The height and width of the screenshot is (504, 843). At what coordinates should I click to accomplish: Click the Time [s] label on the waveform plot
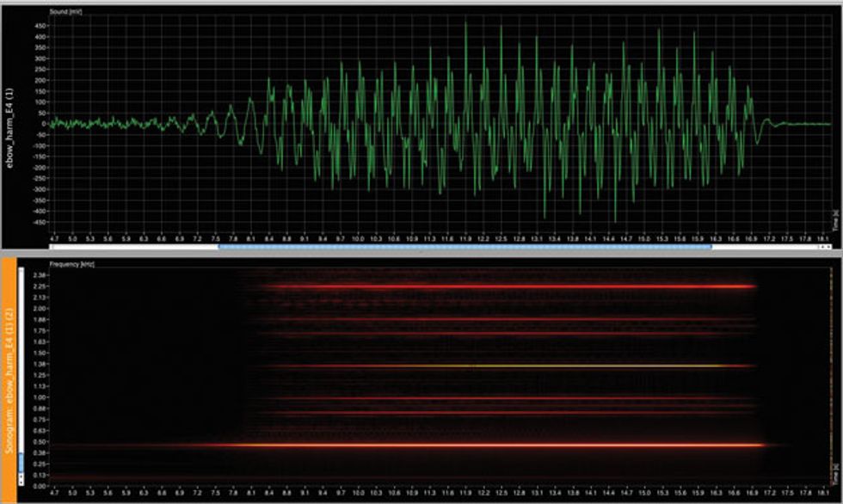pos(834,221)
